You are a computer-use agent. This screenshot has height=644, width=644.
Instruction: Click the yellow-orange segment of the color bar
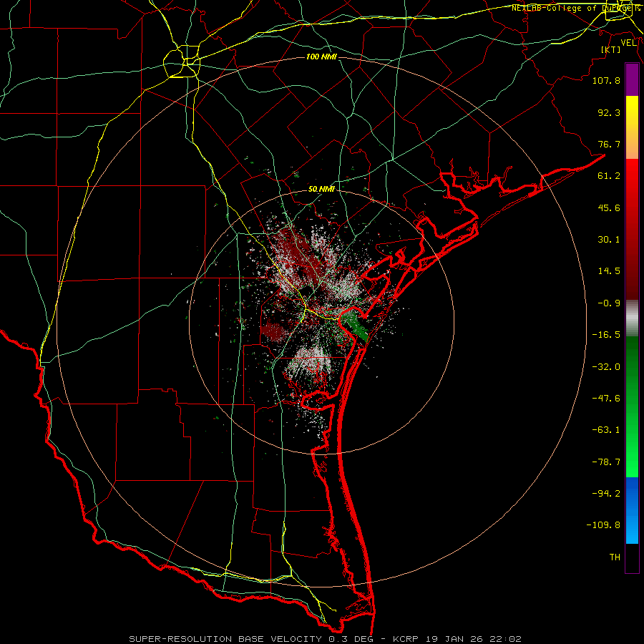pos(632,127)
